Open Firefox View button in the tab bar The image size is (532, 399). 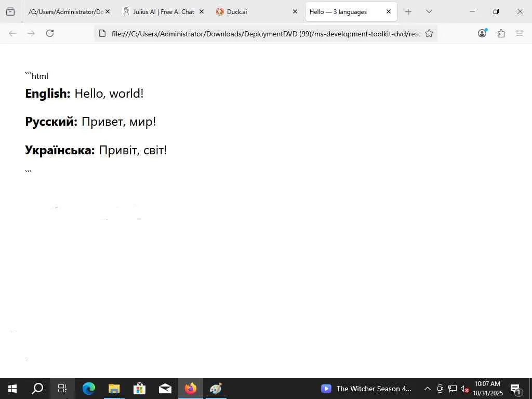(x=10, y=11)
